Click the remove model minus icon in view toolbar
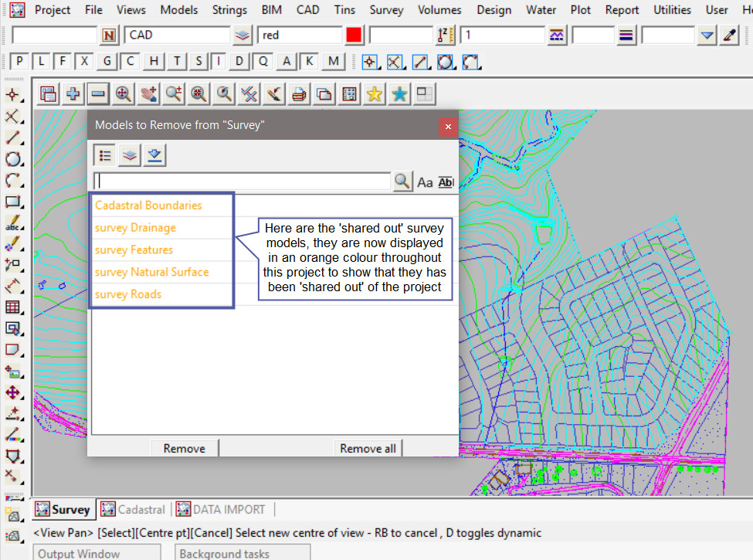Viewport: 753px width, 560px height. coord(97,93)
